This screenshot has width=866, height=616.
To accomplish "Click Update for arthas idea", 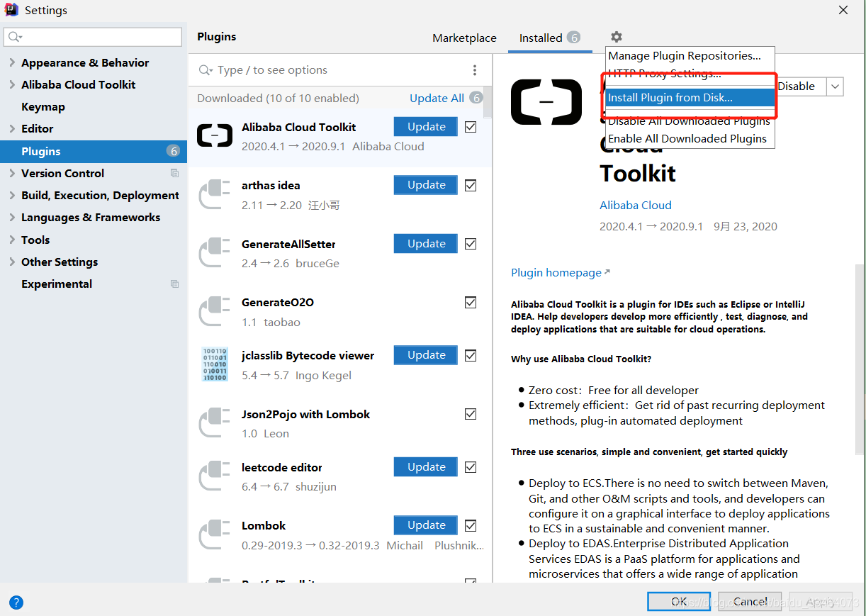I will pyautogui.click(x=427, y=185).
